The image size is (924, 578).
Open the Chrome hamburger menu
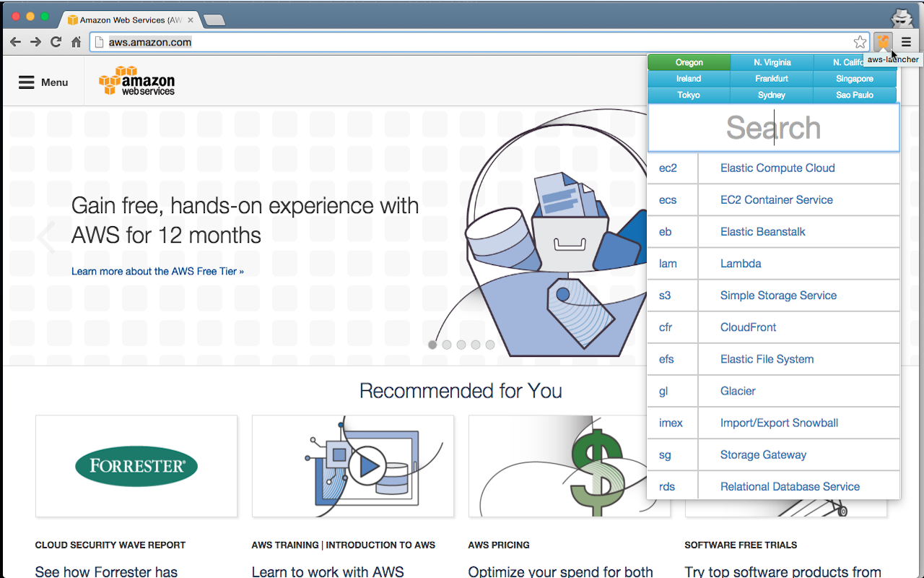[906, 42]
